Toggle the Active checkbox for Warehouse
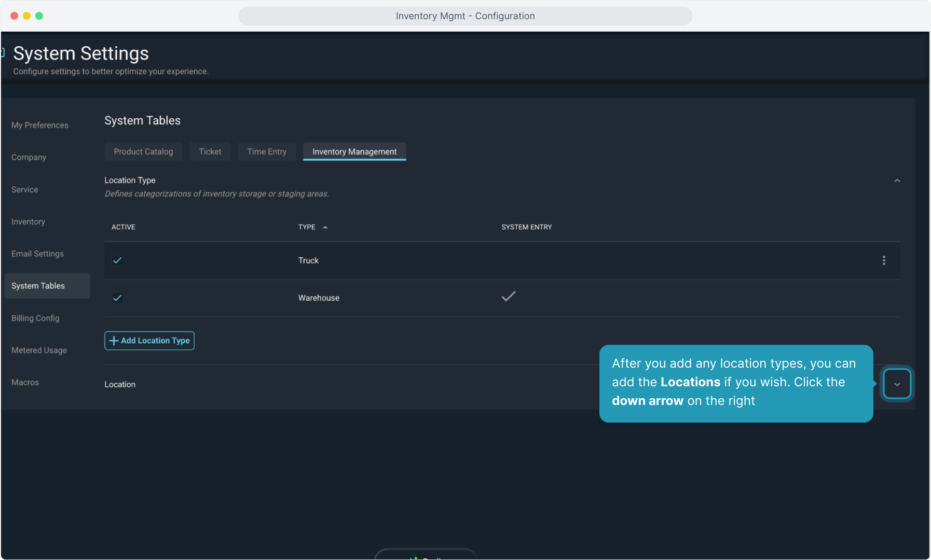The height and width of the screenshot is (560, 931). [117, 298]
